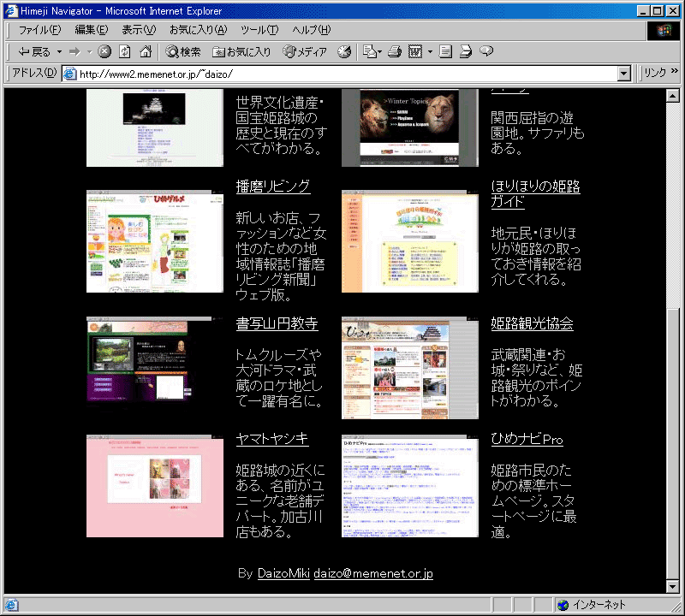
Task: Open the メディア media panel
Action: [x=305, y=52]
